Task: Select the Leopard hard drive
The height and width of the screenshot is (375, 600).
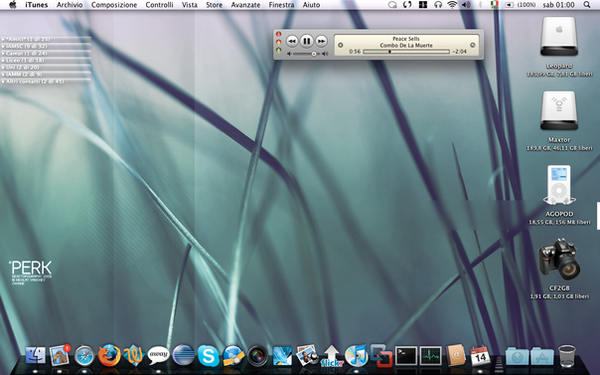Action: pyautogui.click(x=559, y=36)
